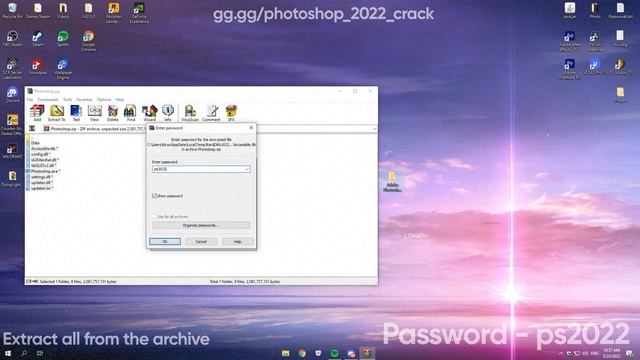The height and width of the screenshot is (360, 640).
Task: Click the Info toolbar icon
Action: pos(168,113)
